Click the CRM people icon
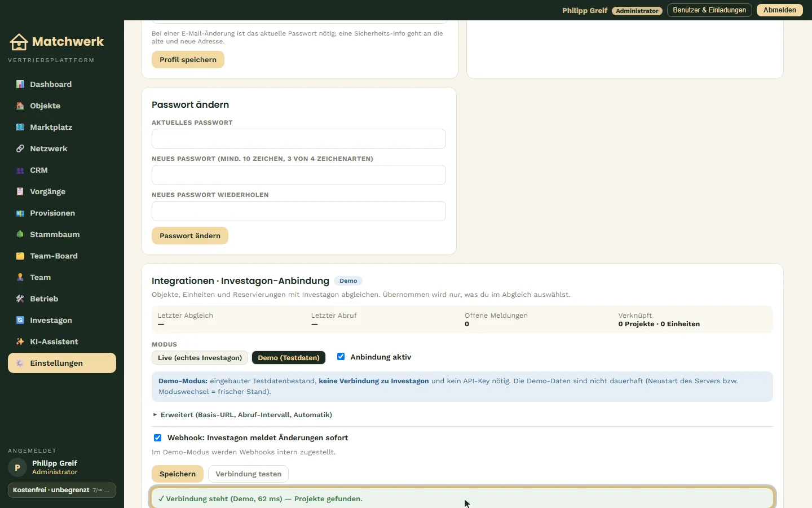This screenshot has width=812, height=508. [20, 170]
